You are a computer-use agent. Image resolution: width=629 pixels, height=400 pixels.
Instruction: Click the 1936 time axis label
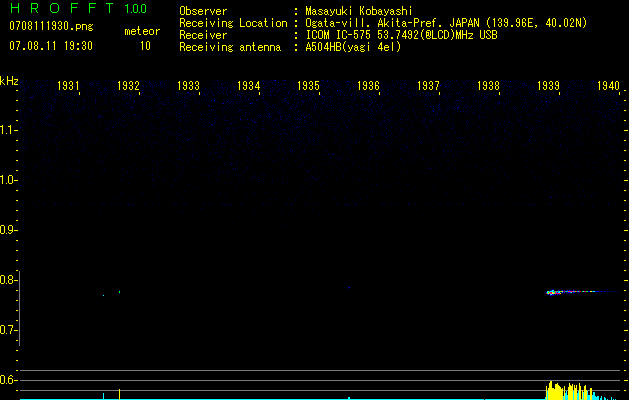coord(368,86)
